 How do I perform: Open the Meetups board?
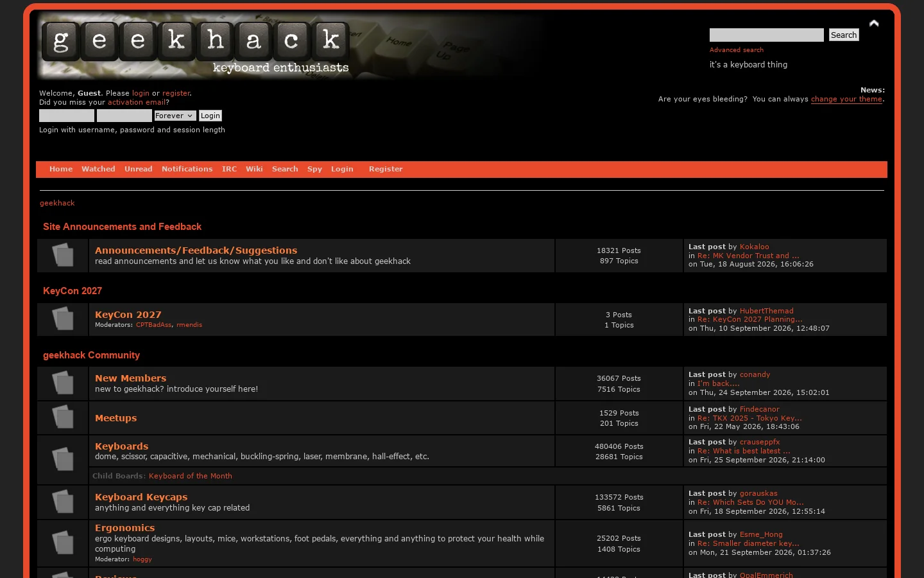click(x=116, y=418)
